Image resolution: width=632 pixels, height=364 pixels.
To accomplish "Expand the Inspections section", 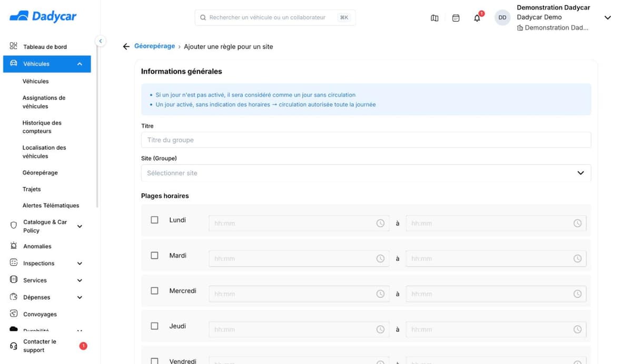I will pos(80,264).
